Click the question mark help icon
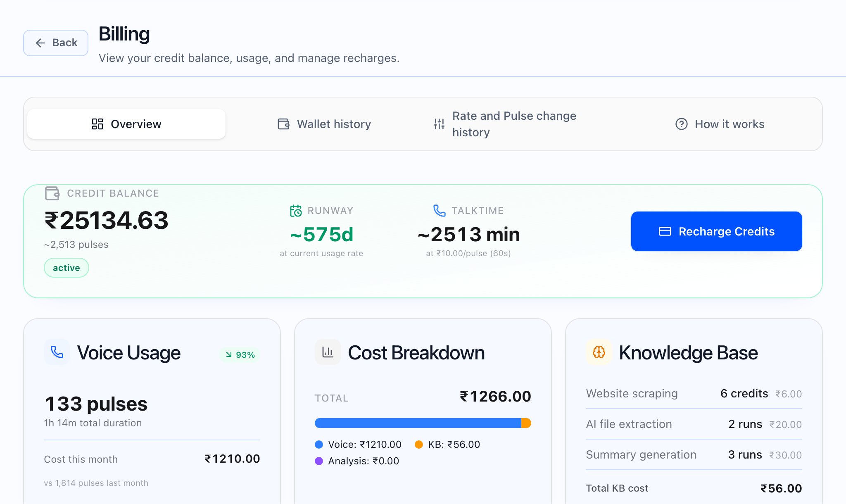The image size is (846, 504). [x=682, y=124]
